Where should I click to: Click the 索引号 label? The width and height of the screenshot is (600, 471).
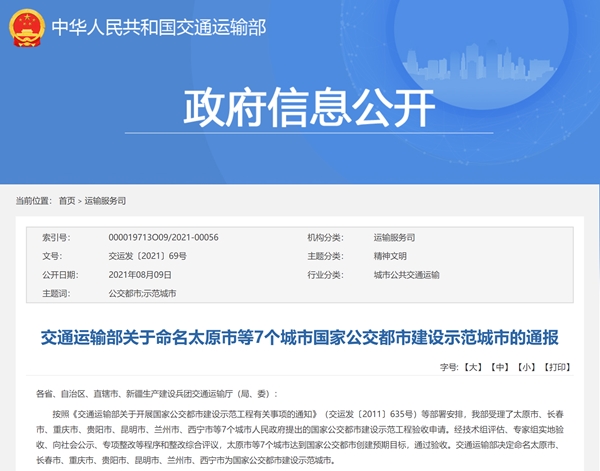[x=56, y=238]
